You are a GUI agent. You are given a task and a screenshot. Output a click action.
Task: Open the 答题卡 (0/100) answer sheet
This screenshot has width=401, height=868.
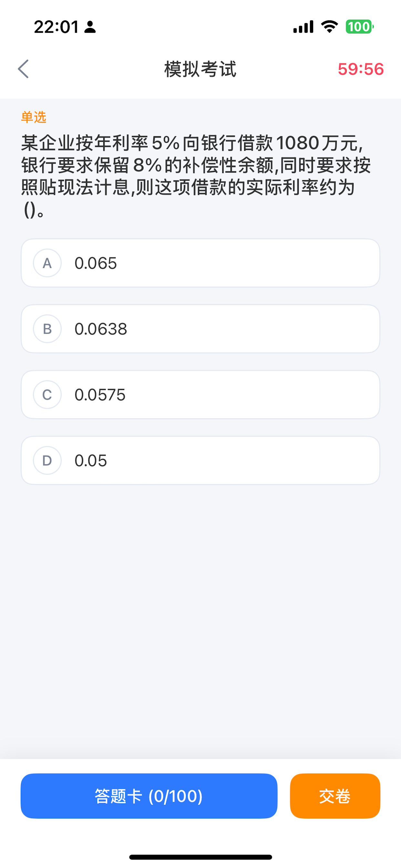(149, 796)
